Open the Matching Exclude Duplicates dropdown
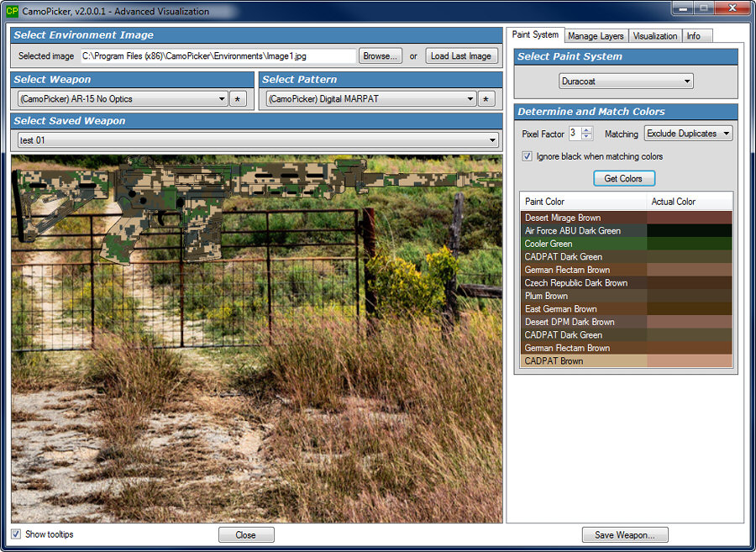 [688, 134]
